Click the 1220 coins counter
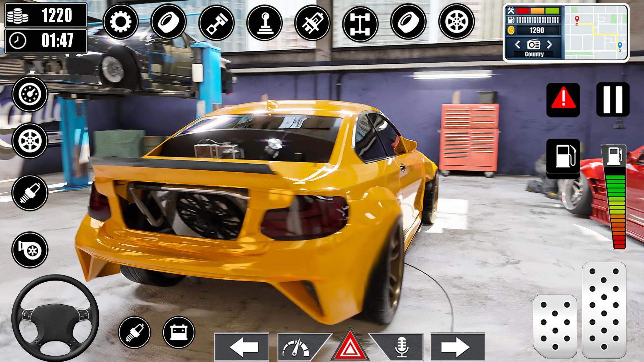Screen dimensions: 644x362 pyautogui.click(x=57, y=15)
